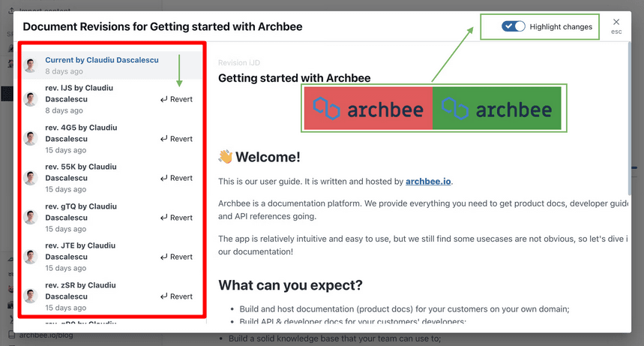Click background text 'Build a solid knowledge base'
Screen dimensions: 644x346
[x=334, y=338]
